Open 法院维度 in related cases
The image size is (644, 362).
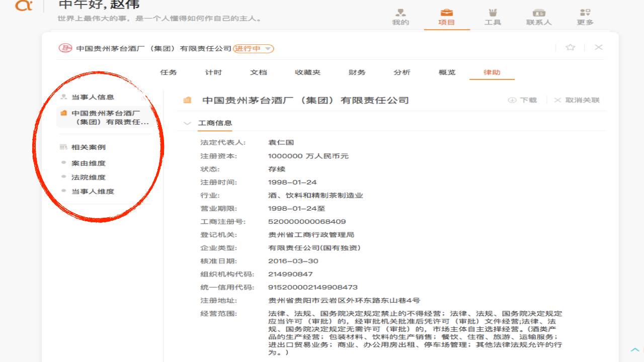[89, 177]
